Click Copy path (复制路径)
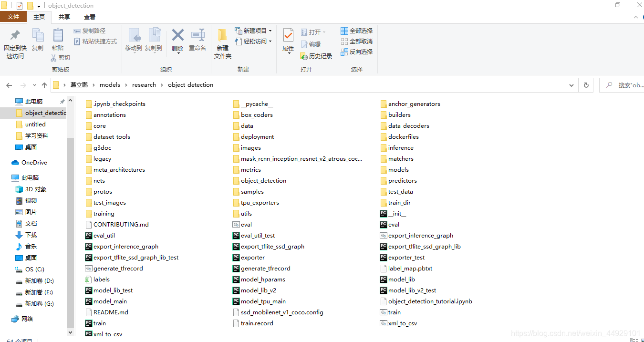Image resolution: width=644 pixels, height=342 pixels. tap(90, 31)
